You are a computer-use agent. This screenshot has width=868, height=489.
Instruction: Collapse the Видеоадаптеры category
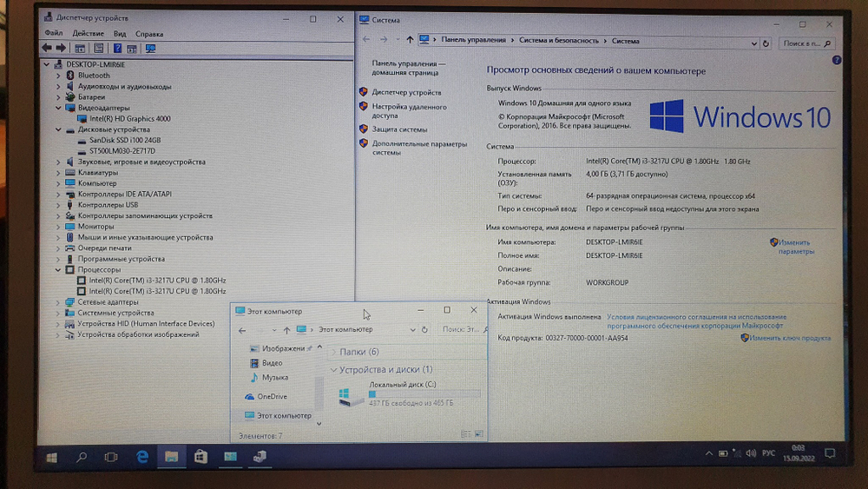click(58, 108)
